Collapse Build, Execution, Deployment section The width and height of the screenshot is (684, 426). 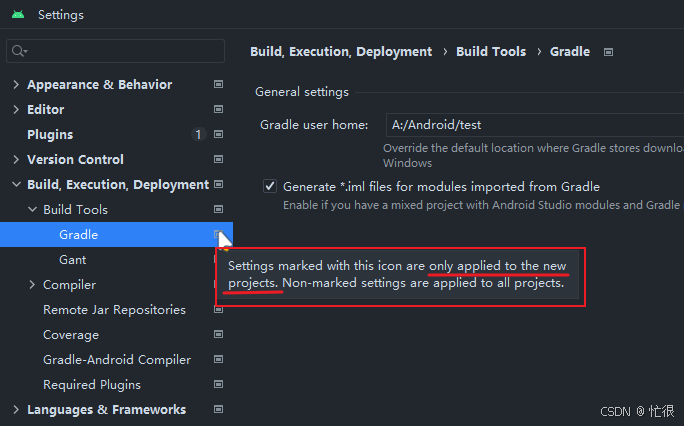pos(16,184)
